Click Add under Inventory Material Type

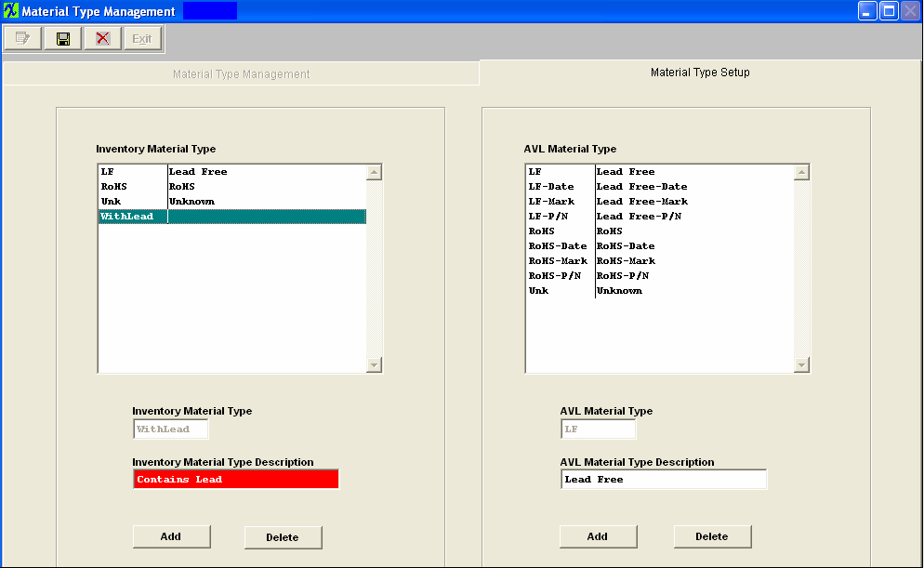coord(171,536)
